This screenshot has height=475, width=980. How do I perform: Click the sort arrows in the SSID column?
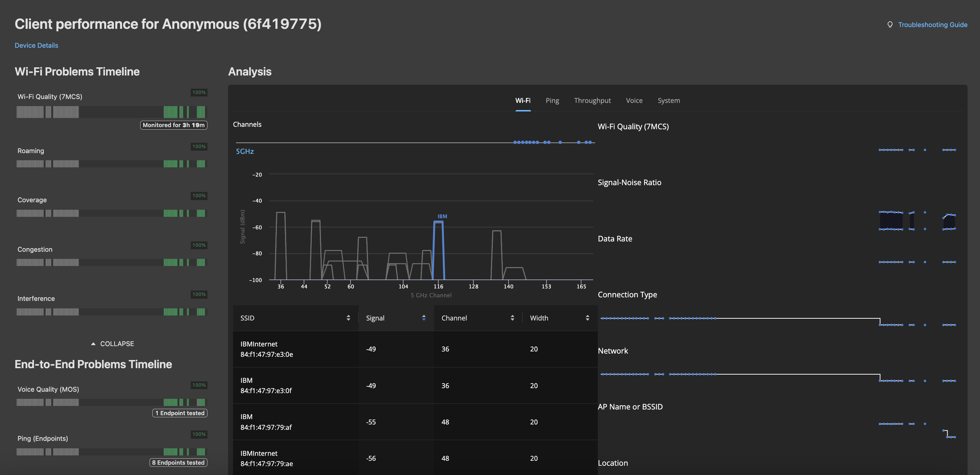tap(348, 317)
